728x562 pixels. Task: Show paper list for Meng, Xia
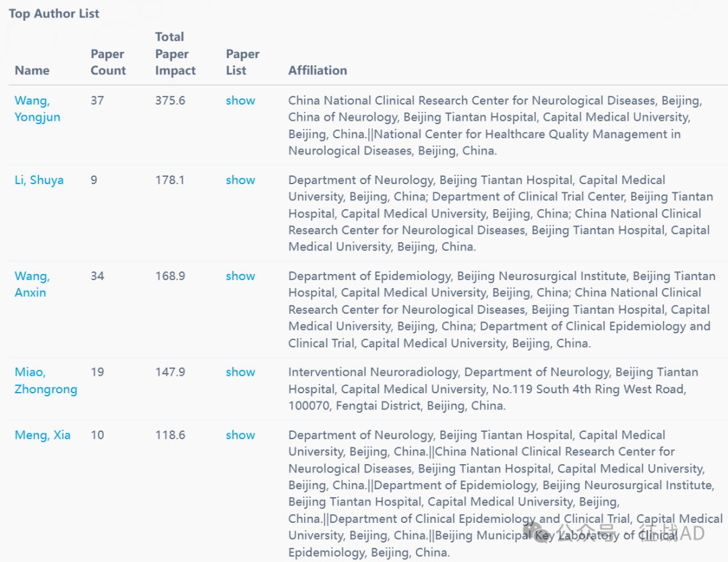[x=241, y=435]
